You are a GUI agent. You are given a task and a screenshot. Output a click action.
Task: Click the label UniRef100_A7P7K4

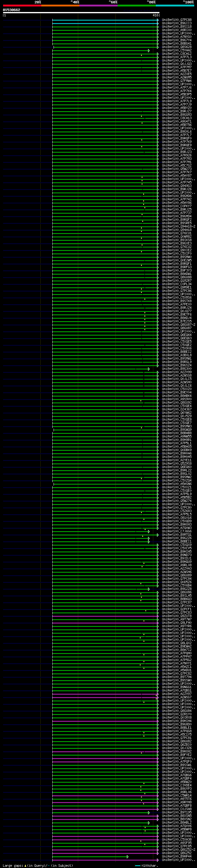click(177, 91)
